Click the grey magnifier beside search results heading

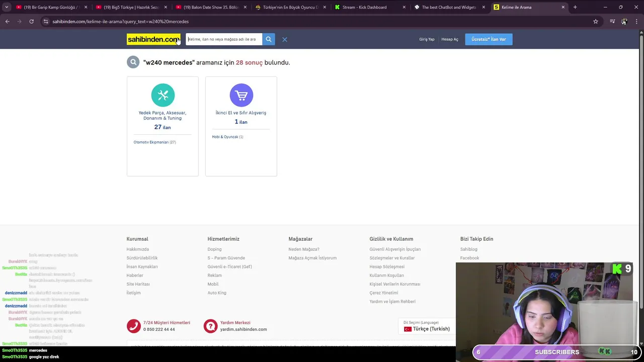(133, 62)
